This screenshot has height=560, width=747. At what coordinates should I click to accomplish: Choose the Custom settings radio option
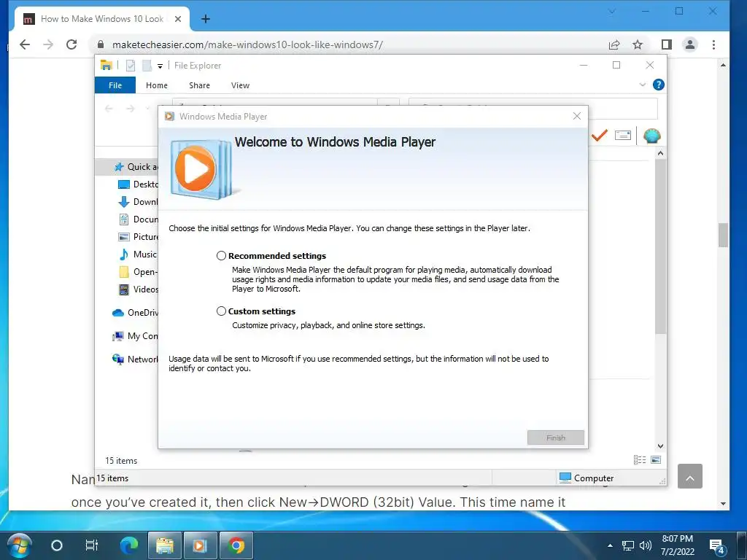point(221,311)
